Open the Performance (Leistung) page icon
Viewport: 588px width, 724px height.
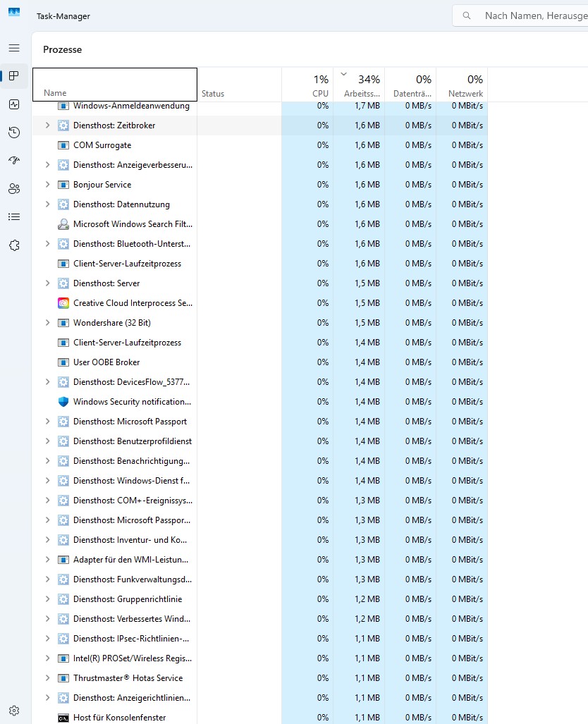click(14, 104)
